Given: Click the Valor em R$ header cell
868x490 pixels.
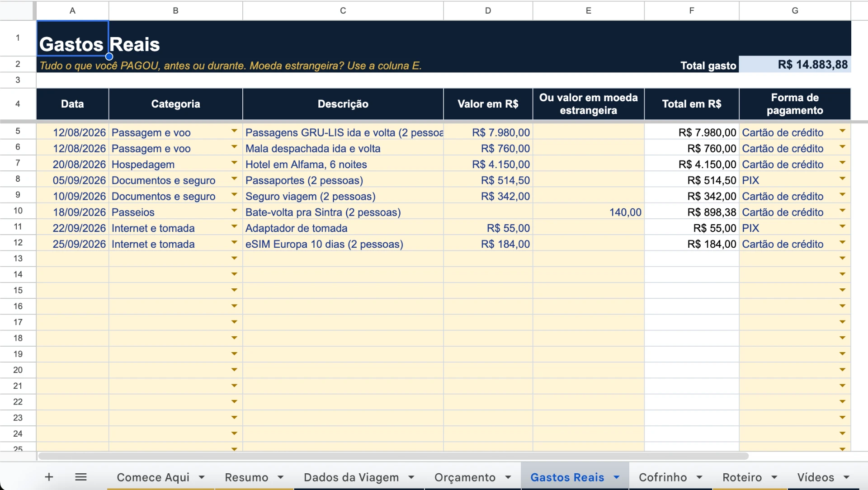Looking at the screenshot, I should tap(488, 104).
